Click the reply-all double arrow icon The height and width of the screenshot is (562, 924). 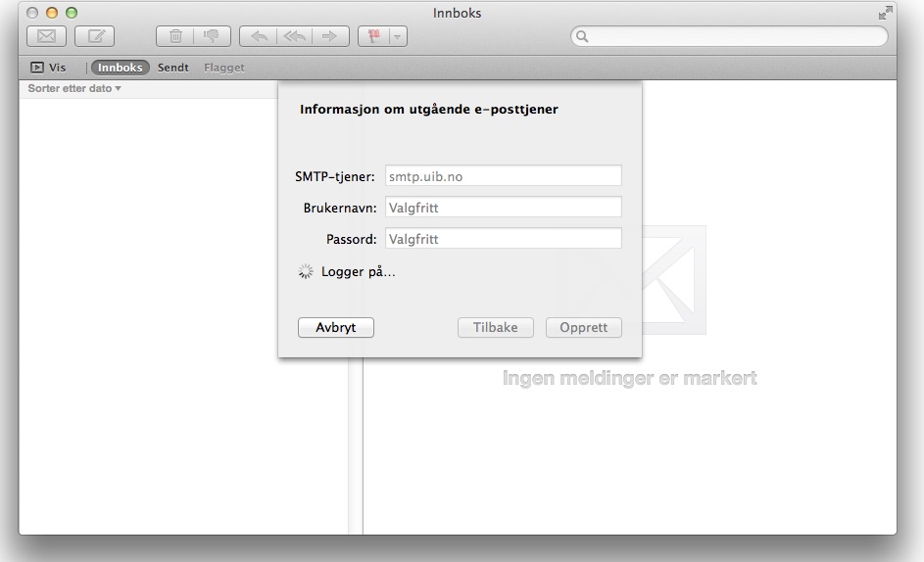pos(294,37)
